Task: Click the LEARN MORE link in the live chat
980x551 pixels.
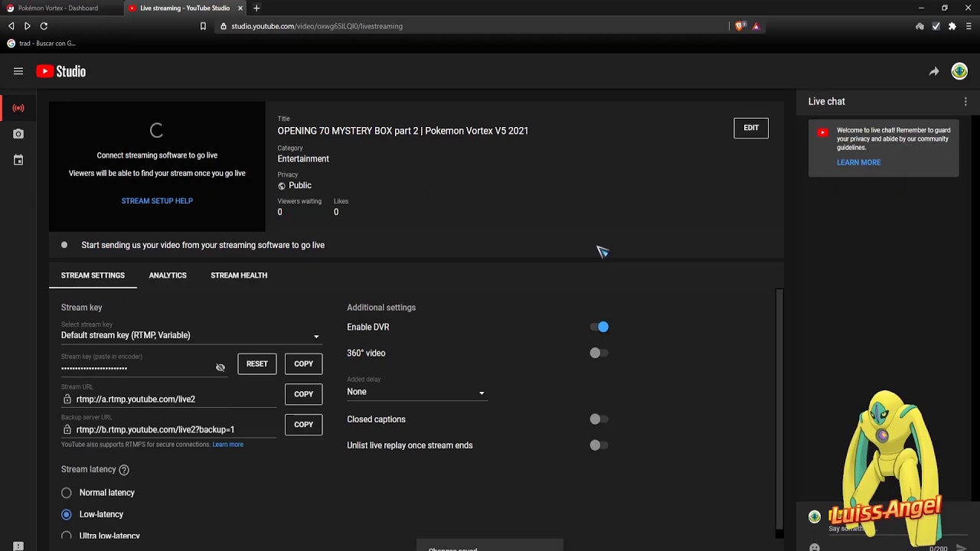Action: (858, 162)
